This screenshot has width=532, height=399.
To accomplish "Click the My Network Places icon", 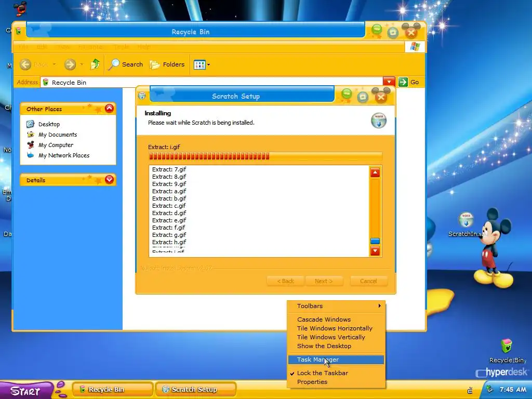I will pos(31,155).
